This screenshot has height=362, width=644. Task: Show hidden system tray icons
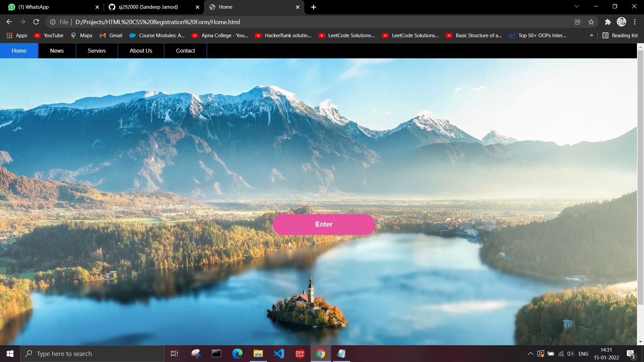coord(530,354)
